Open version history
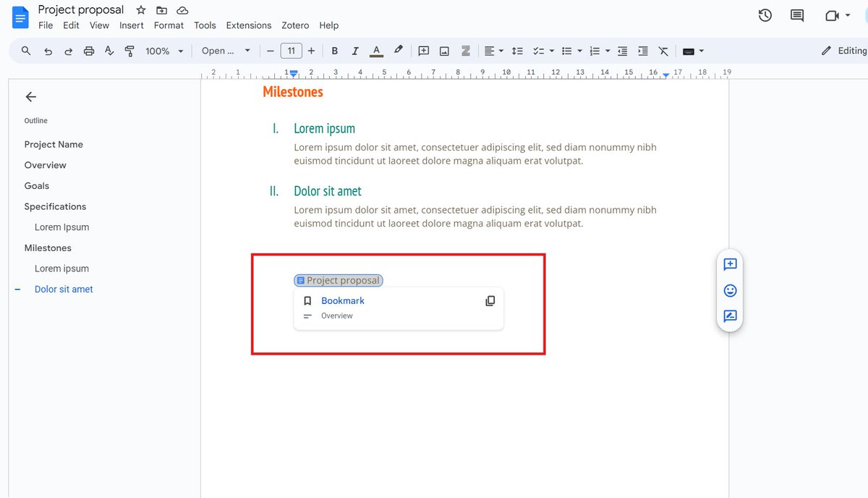Screen dimensions: 868x498 [x=765, y=14]
